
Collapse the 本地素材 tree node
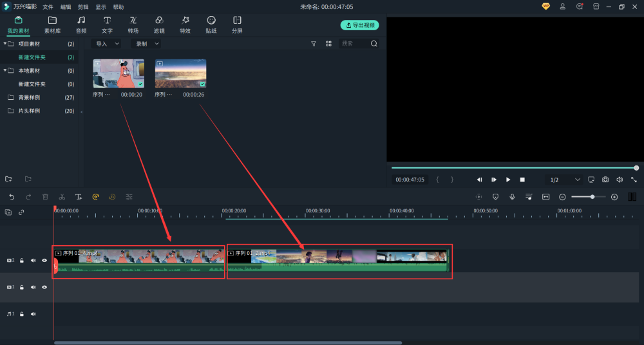tap(5, 70)
